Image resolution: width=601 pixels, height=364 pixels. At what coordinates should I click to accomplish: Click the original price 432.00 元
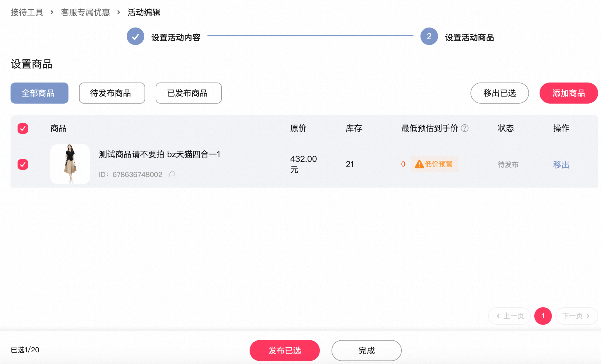[303, 164]
